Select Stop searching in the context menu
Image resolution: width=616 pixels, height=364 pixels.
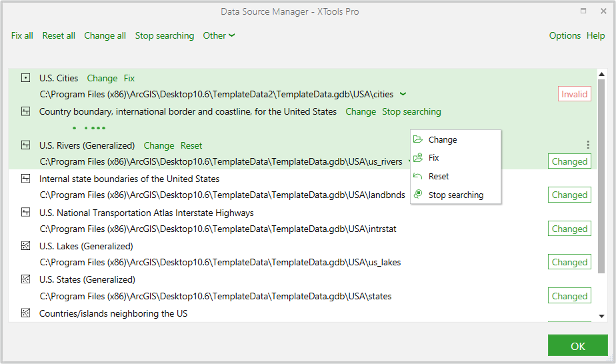pyautogui.click(x=456, y=195)
